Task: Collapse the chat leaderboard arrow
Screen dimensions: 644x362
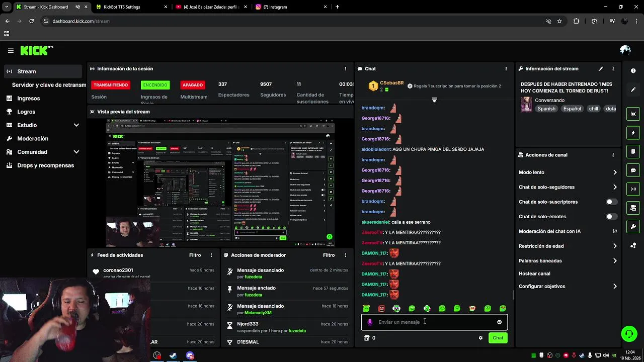Action: (x=434, y=100)
